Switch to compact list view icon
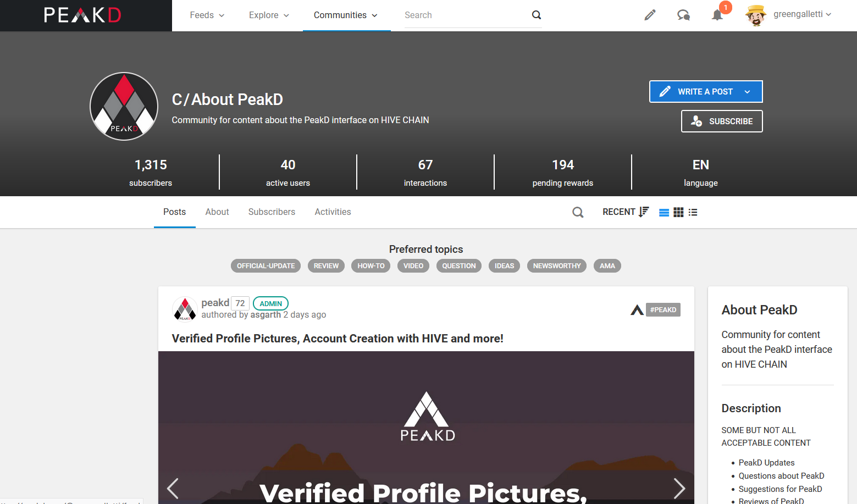This screenshot has height=504, width=857. point(693,212)
